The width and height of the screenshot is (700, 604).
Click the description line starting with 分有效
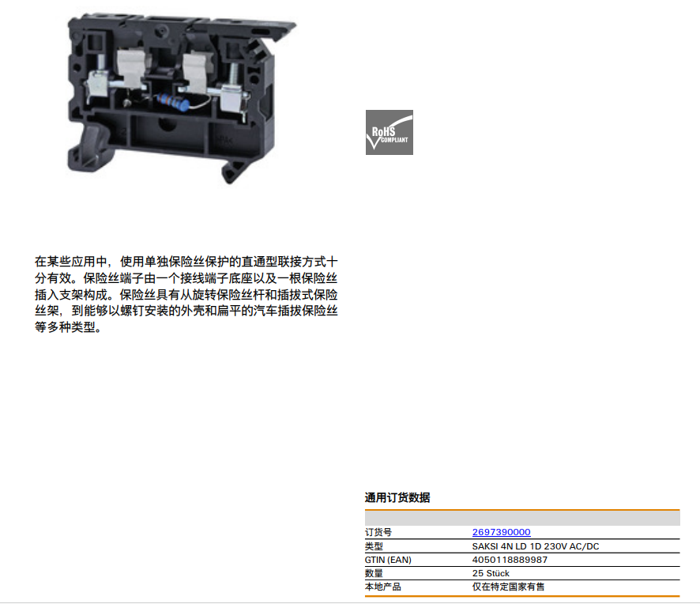pos(186,278)
